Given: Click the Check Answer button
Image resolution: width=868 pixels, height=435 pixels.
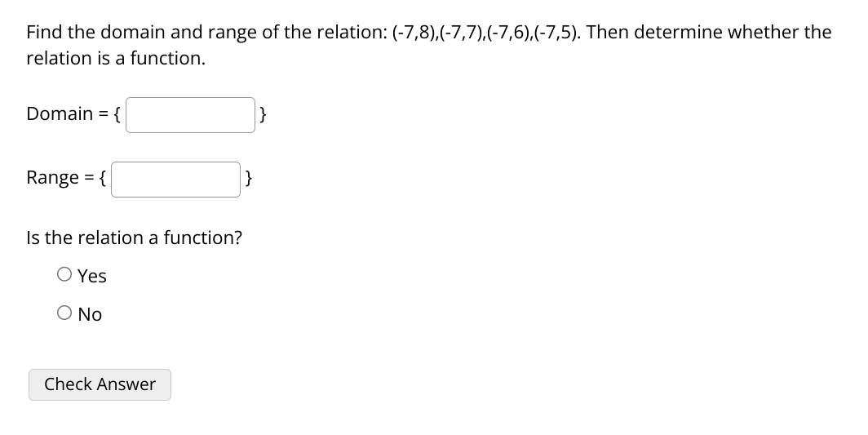Looking at the screenshot, I should 100,384.
